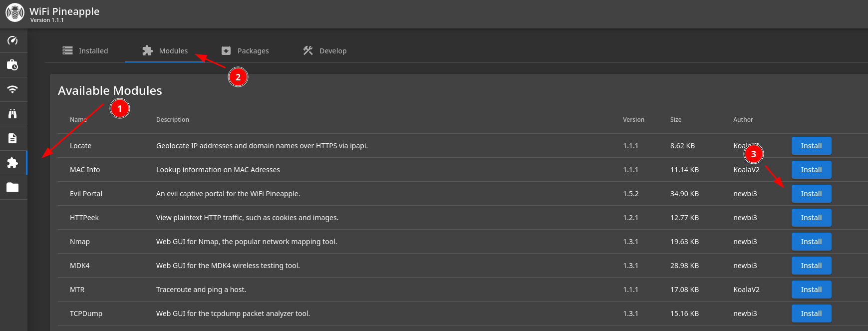Install the HTTPeek module

[x=811, y=218]
